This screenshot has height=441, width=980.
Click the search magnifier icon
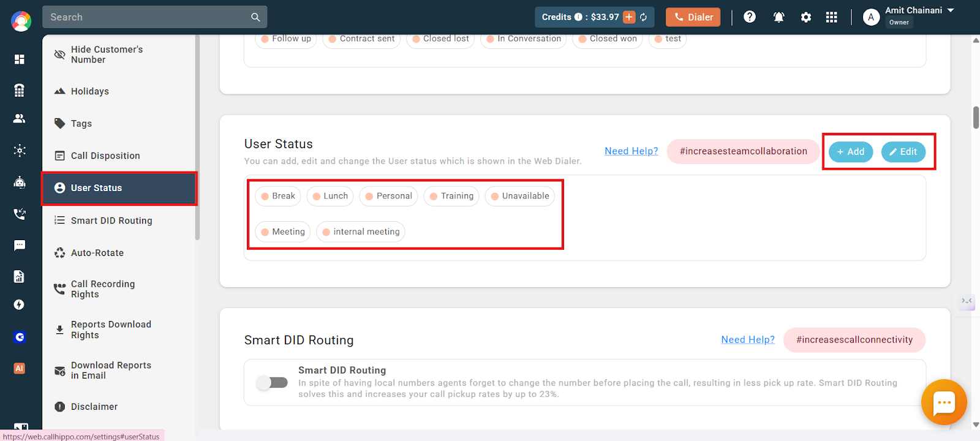255,17
